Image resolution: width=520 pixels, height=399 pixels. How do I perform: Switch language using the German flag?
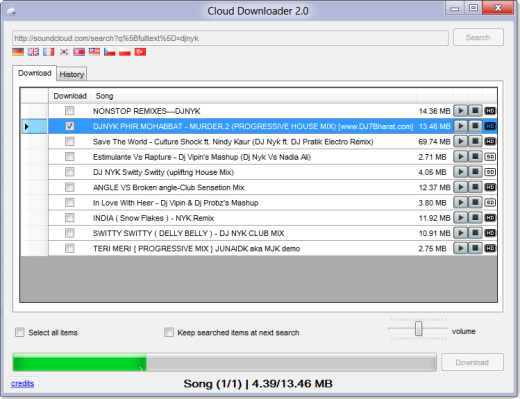(x=18, y=52)
